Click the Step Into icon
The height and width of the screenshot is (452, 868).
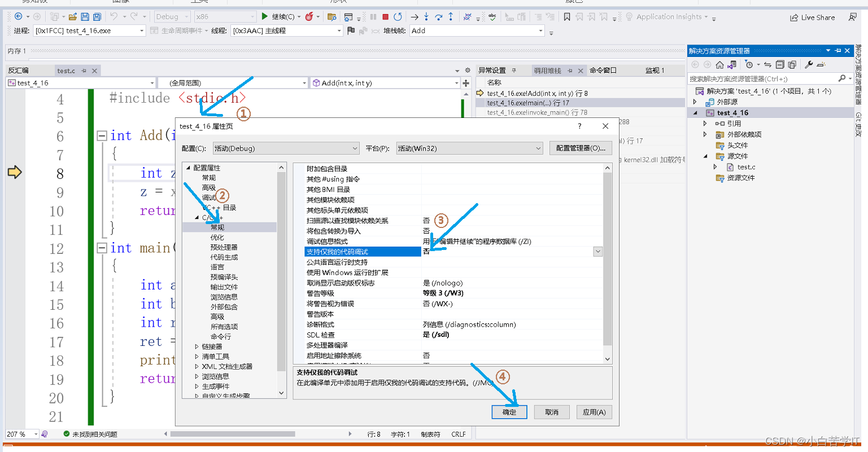426,17
